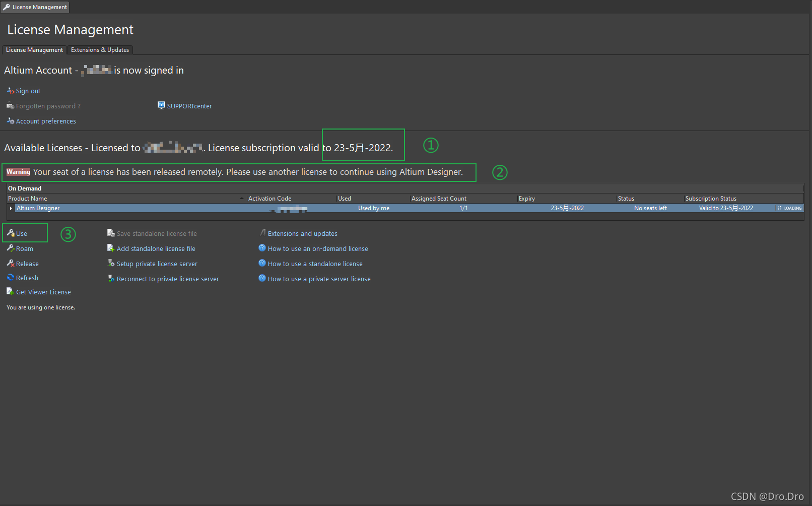The image size is (812, 506).
Task: Open How to use a standalone license
Action: [315, 264]
